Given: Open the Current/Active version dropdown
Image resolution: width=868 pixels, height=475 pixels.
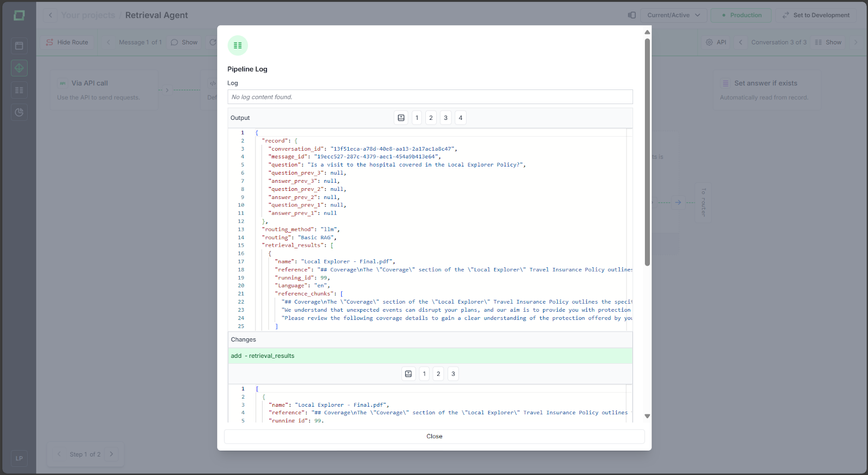Looking at the screenshot, I should click(674, 15).
